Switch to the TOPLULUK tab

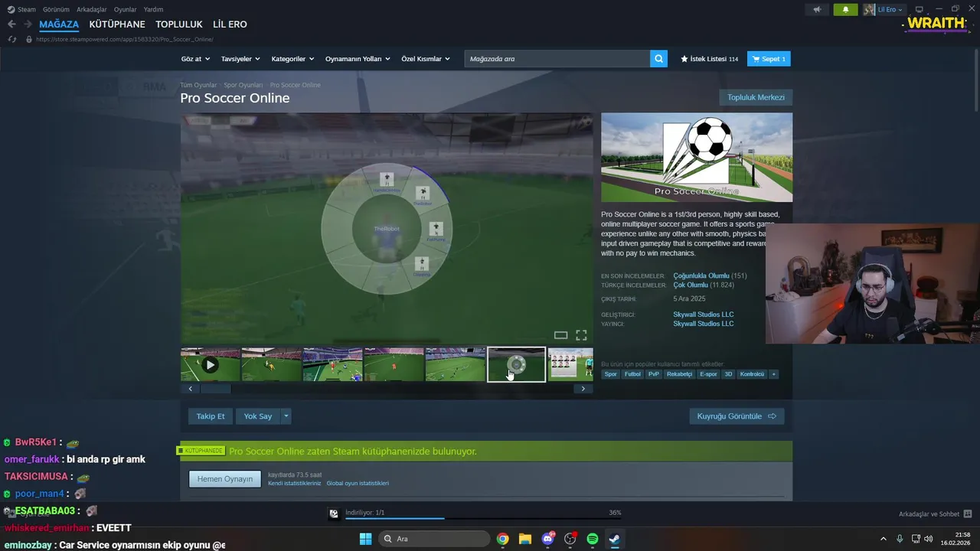tap(179, 24)
